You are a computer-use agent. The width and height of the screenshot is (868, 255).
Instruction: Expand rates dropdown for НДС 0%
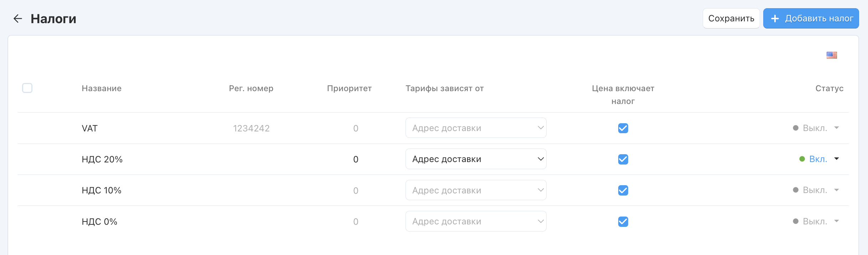(x=476, y=222)
